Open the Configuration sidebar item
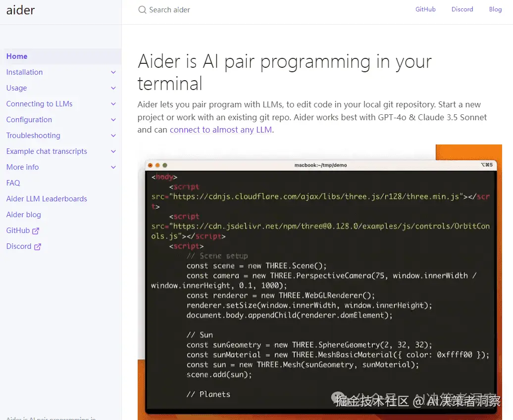Image resolution: width=513 pixels, height=420 pixels. pos(29,120)
